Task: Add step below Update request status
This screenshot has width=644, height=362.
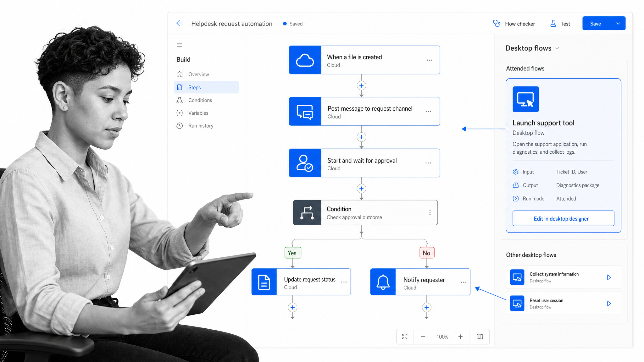Action: 292,307
